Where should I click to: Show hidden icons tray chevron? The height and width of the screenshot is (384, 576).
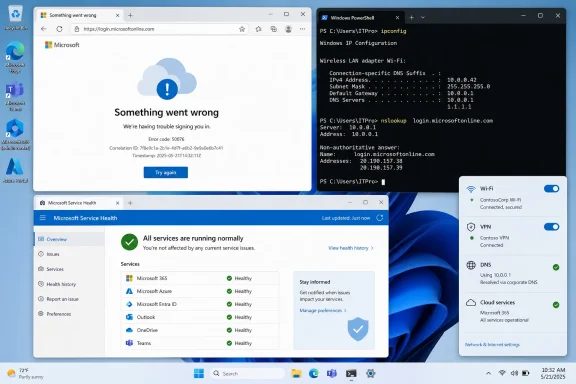(488, 373)
